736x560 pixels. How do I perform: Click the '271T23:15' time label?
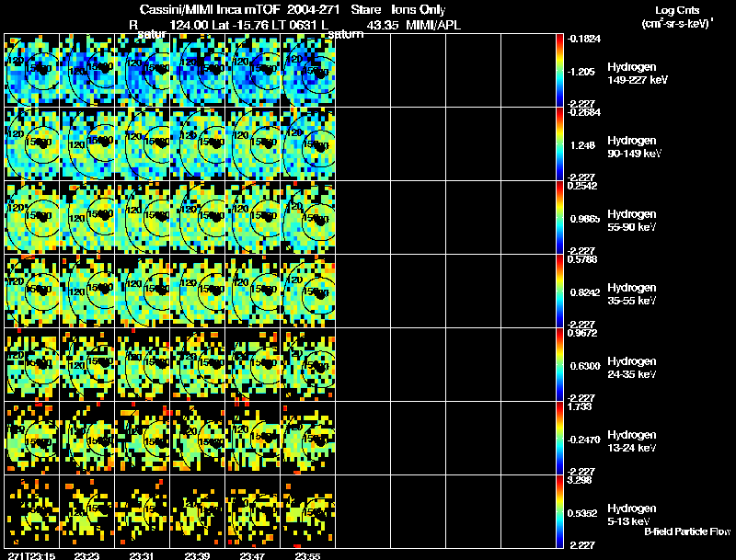click(x=31, y=556)
